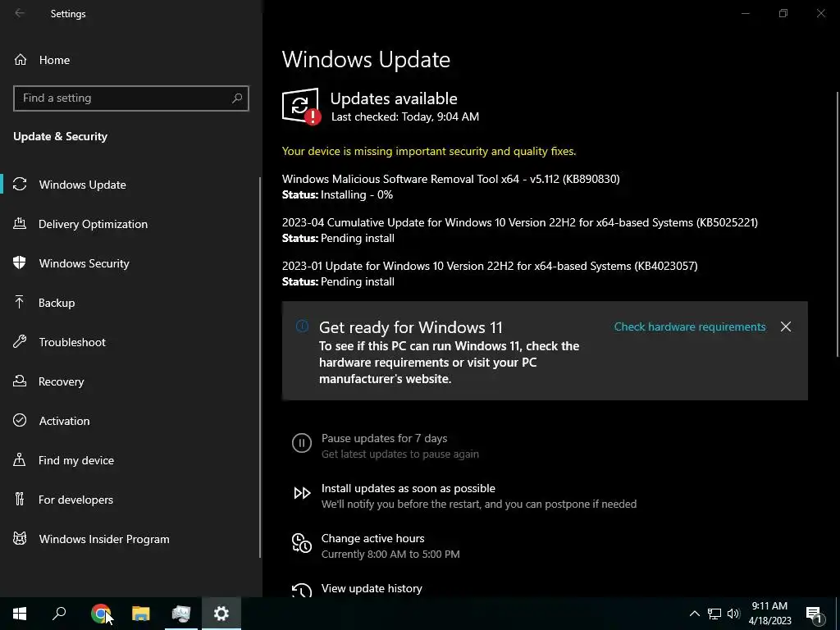Click the Updates available status icon

301,106
